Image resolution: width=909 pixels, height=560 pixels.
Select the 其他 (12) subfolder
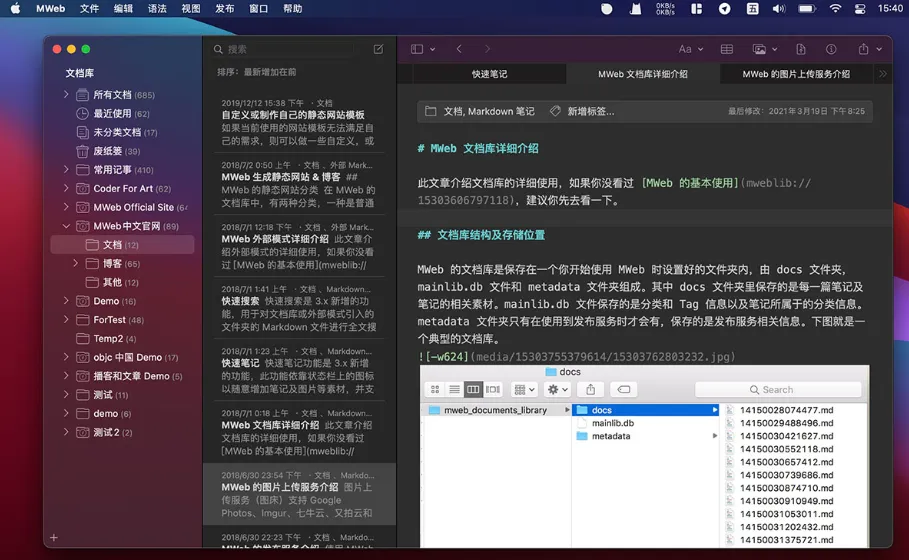coord(121,282)
